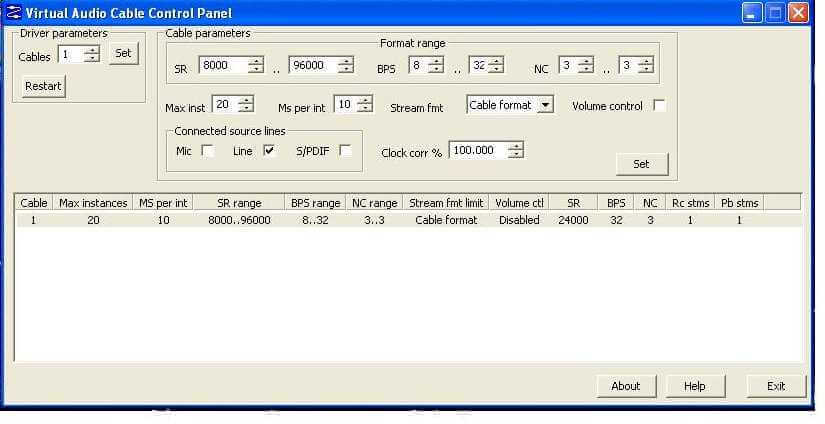
Task: Click the Cable format cell in cable row
Action: (x=446, y=220)
